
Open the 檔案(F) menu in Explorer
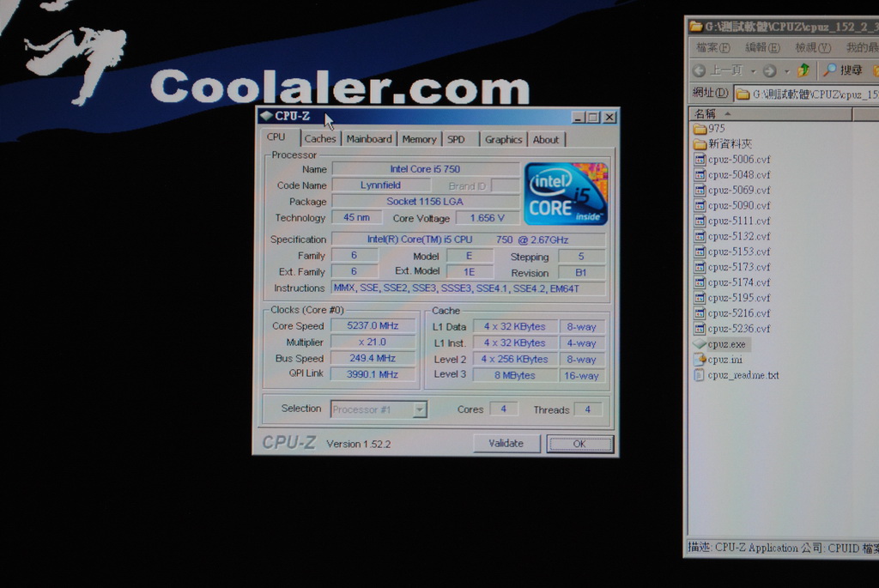coord(712,48)
